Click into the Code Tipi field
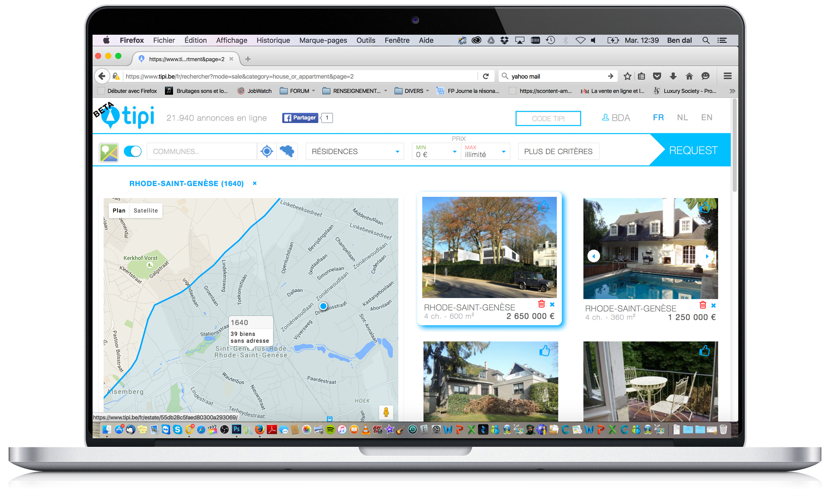This screenshot has width=830, height=500. (x=547, y=118)
